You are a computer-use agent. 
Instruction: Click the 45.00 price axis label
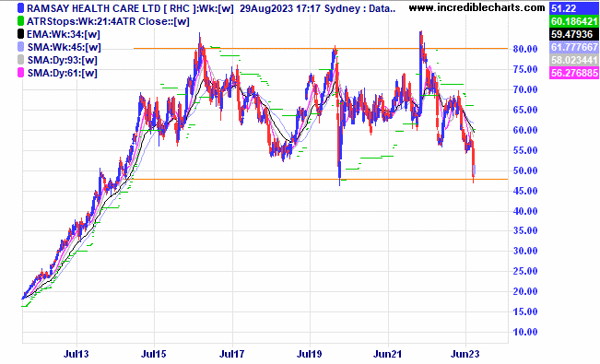[525, 191]
